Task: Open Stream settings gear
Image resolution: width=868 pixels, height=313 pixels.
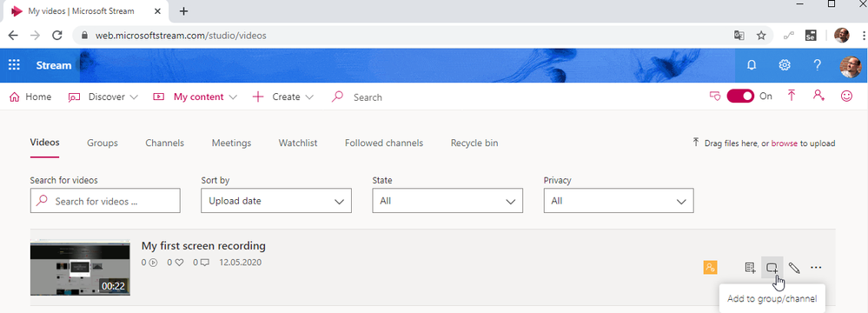Action: [x=785, y=65]
